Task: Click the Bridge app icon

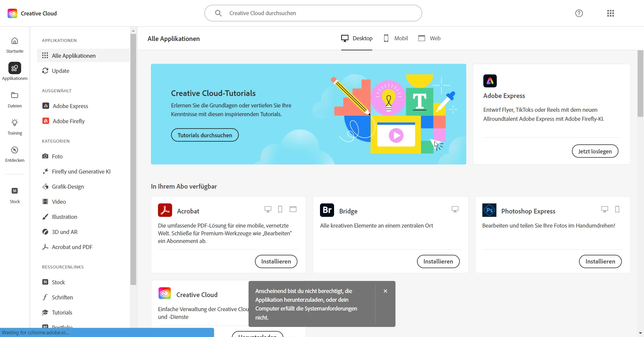Action: pyautogui.click(x=327, y=210)
